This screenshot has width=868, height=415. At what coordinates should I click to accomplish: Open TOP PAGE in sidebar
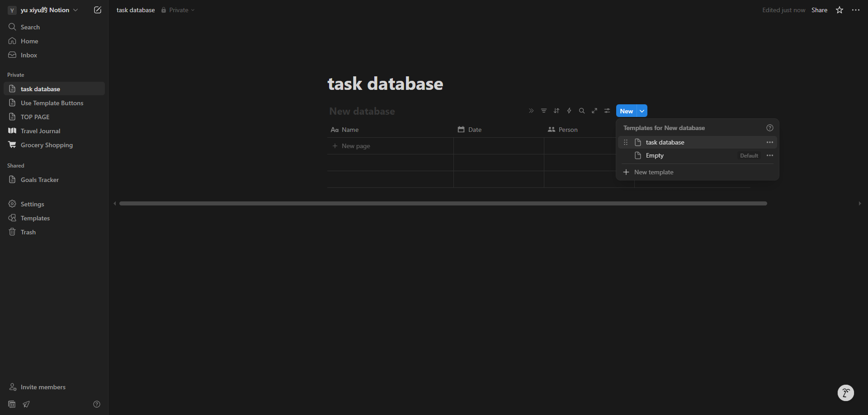point(54,117)
